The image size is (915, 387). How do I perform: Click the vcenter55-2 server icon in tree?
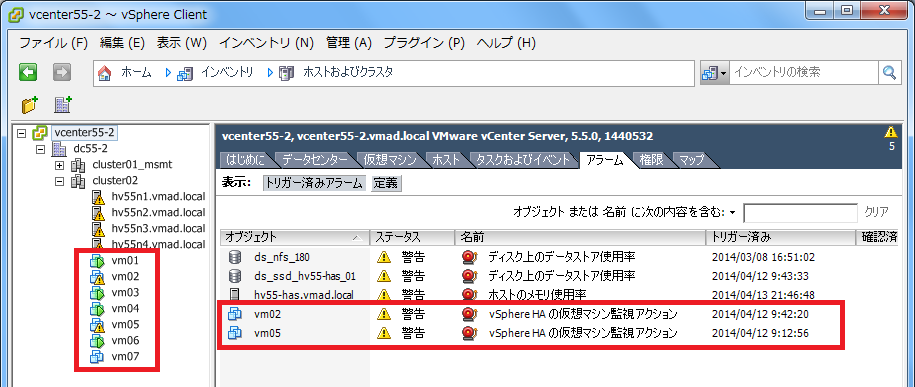[40, 133]
